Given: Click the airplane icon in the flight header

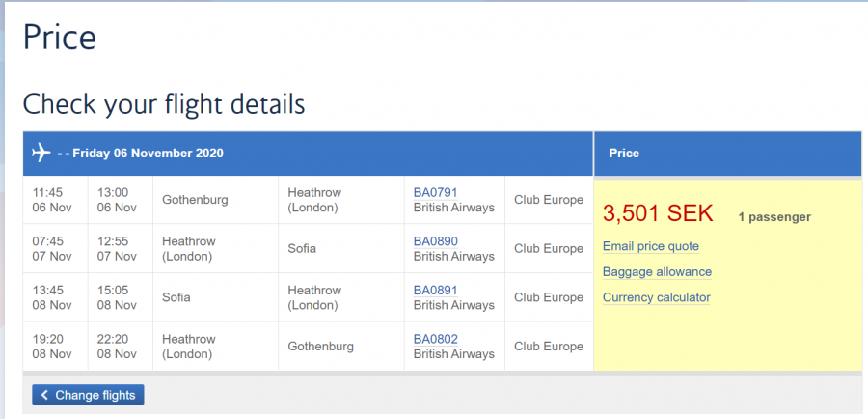Looking at the screenshot, I should coord(41,153).
